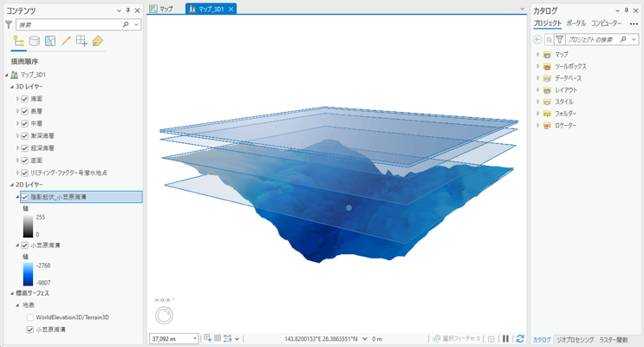This screenshot has width=644, height=347.
Task: Select the List By Editing pencil icon
Action: [66, 41]
